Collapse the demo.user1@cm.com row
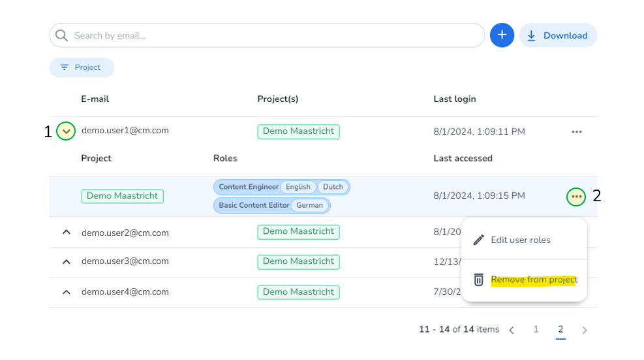 click(66, 131)
